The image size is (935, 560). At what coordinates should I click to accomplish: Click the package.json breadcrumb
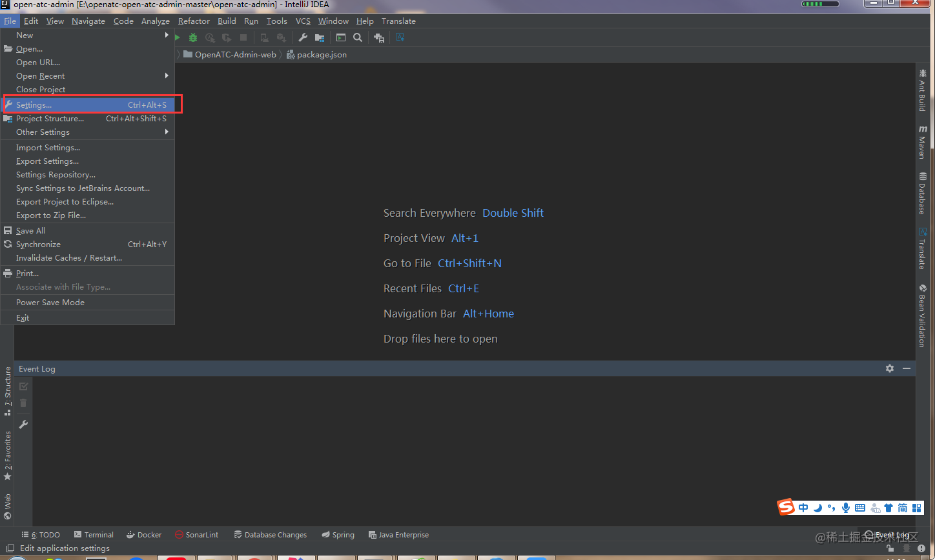point(316,55)
